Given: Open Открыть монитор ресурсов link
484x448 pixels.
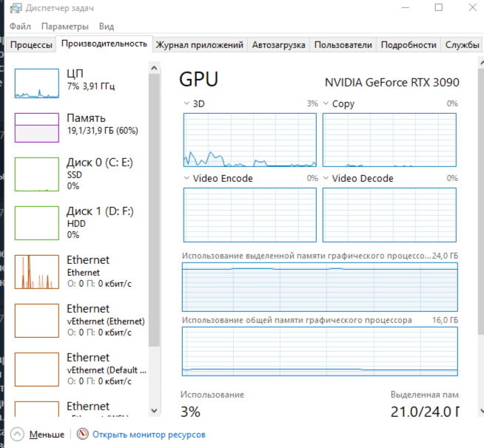Looking at the screenshot, I should point(149,435).
